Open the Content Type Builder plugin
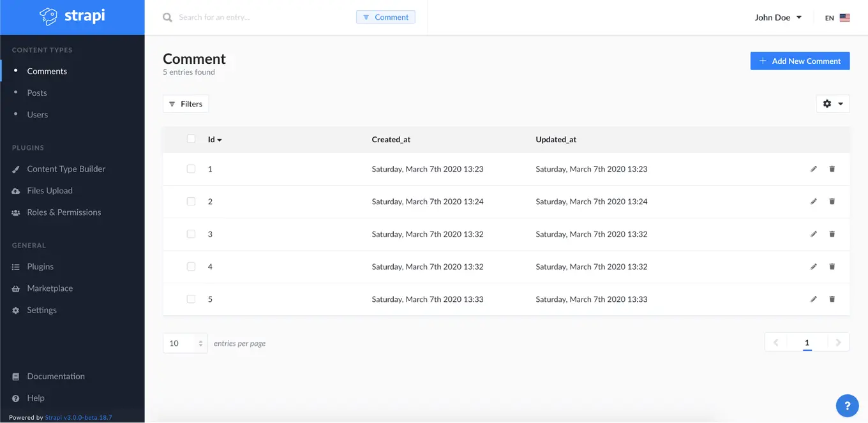The image size is (868, 423). [x=66, y=168]
